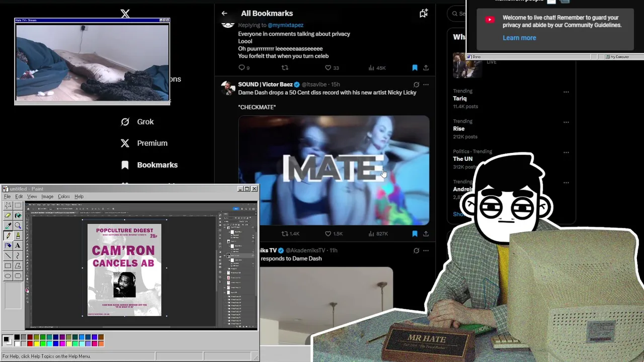Select the Text tool in Paint
The width and height of the screenshot is (644, 362).
(x=18, y=246)
